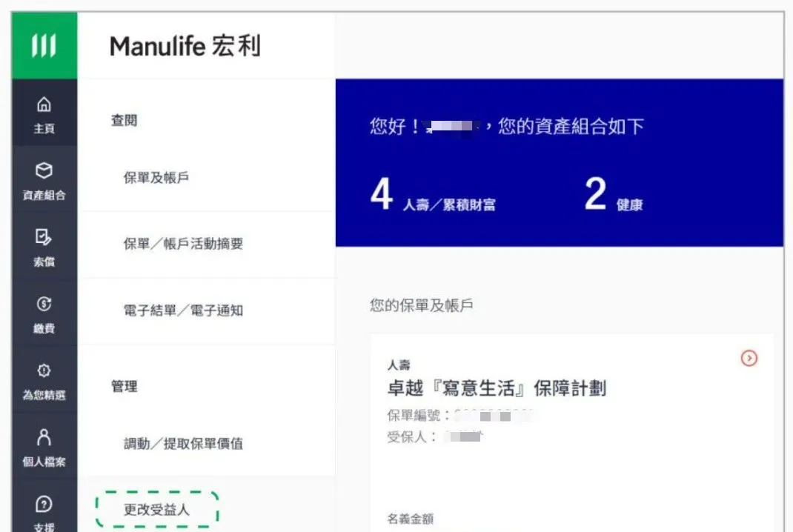
Task: Click 您的保單及帳戶 heading text
Action: (421, 305)
